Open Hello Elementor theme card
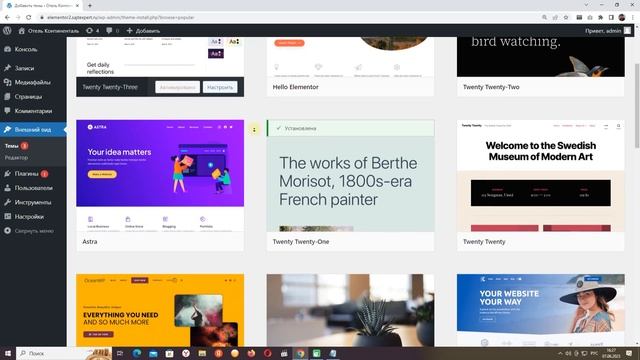 point(350,67)
